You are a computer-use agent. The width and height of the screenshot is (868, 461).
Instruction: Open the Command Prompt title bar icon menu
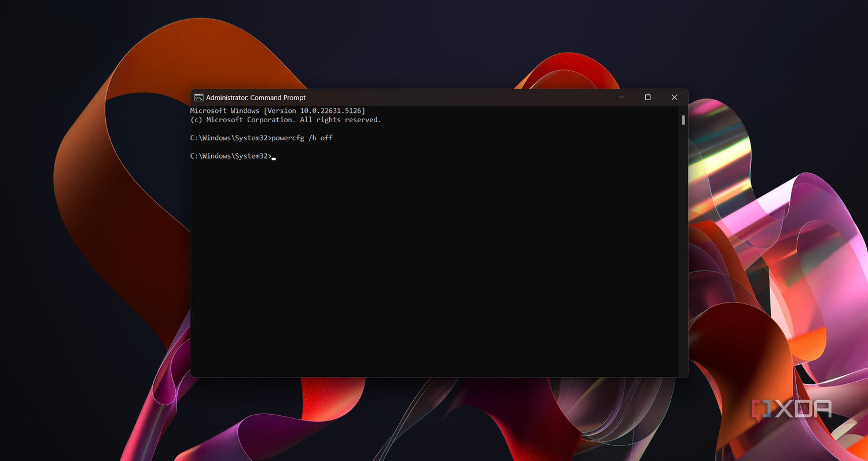click(198, 97)
